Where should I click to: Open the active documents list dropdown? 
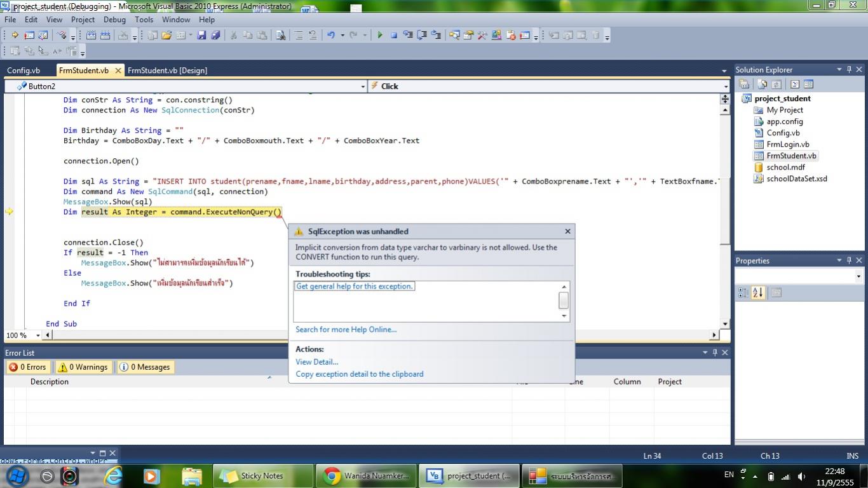tap(724, 71)
